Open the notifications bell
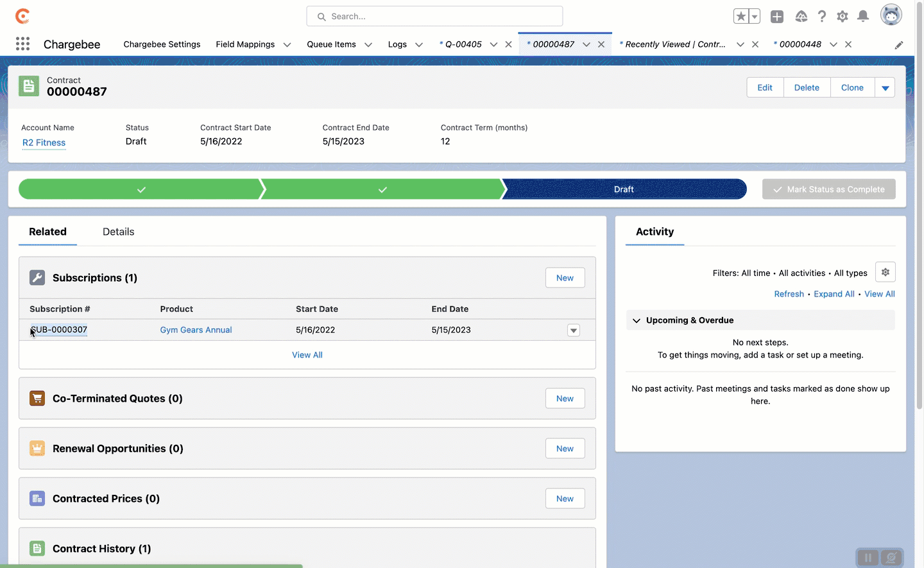924x568 pixels. coord(863,17)
